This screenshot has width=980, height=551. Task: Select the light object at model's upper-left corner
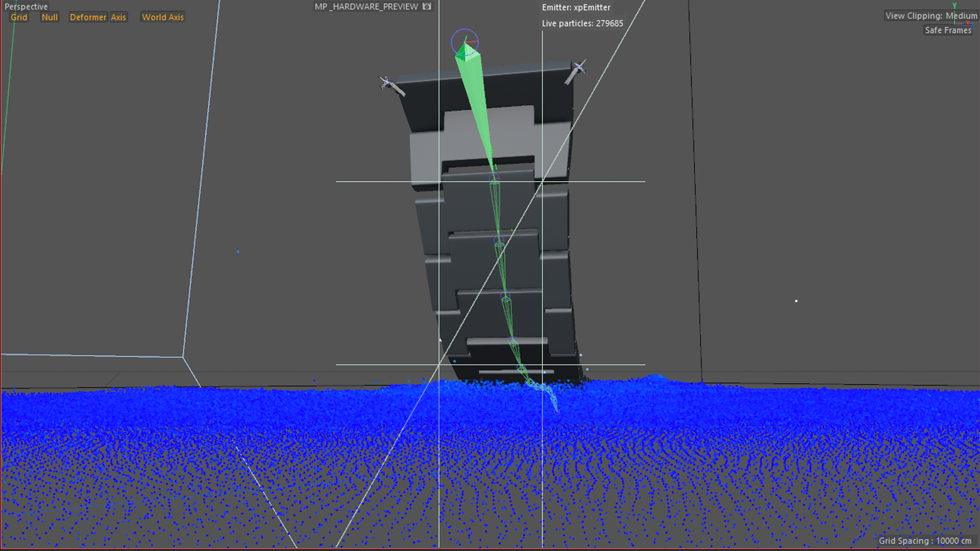point(390,86)
